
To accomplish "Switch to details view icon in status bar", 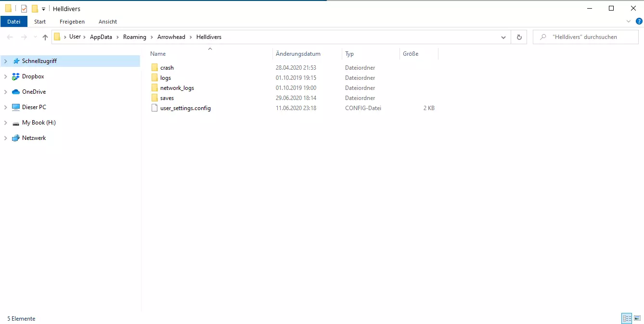I will tap(627, 318).
